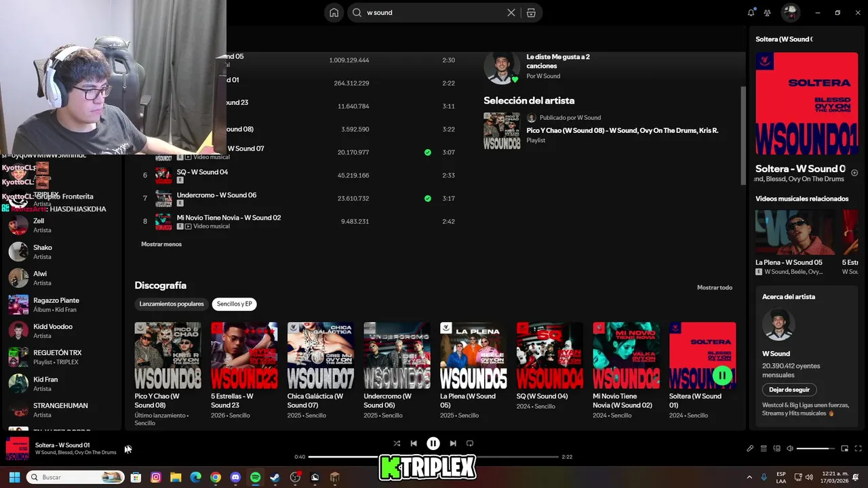This screenshot has height=488, width=868.
Task: Open SQ (W Sound 04) album card
Action: pyautogui.click(x=550, y=366)
